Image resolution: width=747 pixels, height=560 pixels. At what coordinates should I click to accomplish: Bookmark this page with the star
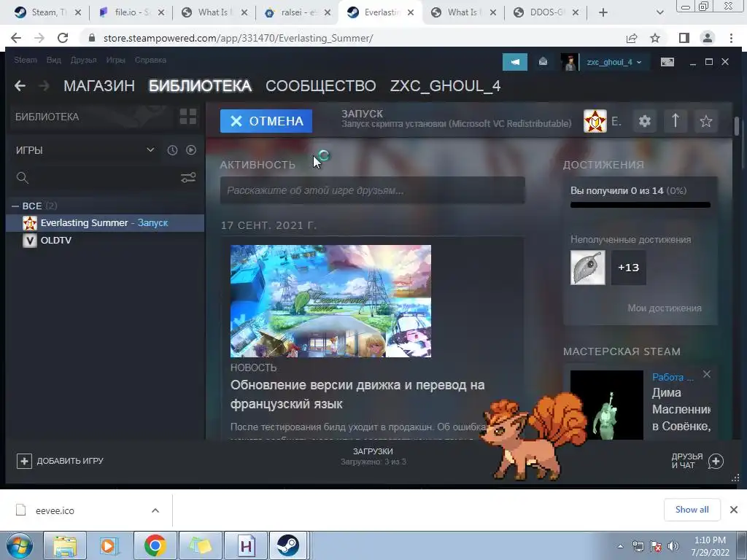pyautogui.click(x=655, y=38)
